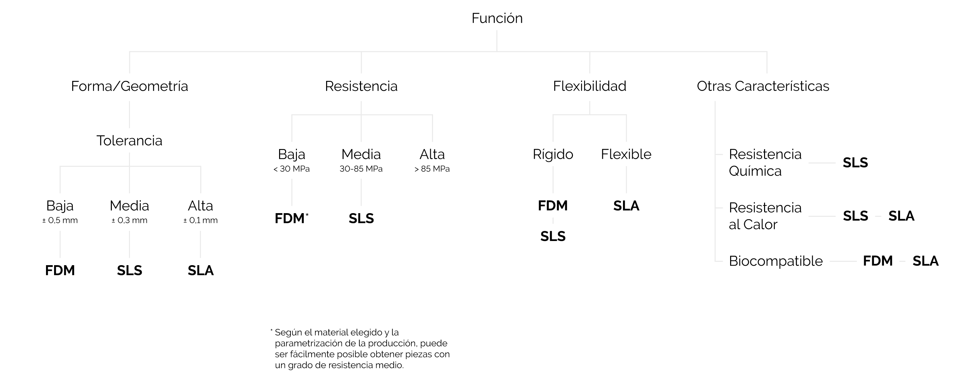The width and height of the screenshot is (980, 387).
Task: Click Media 30-85 MPa resistance
Action: coord(361,160)
